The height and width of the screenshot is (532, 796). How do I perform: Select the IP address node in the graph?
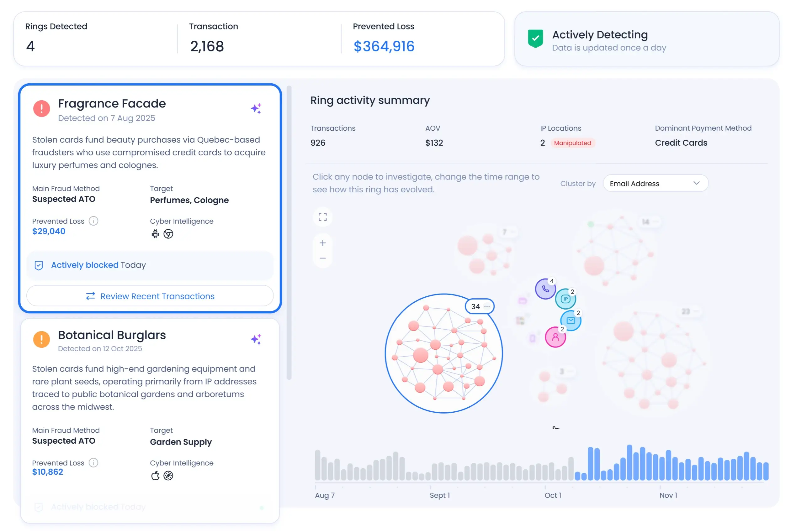tap(565, 299)
